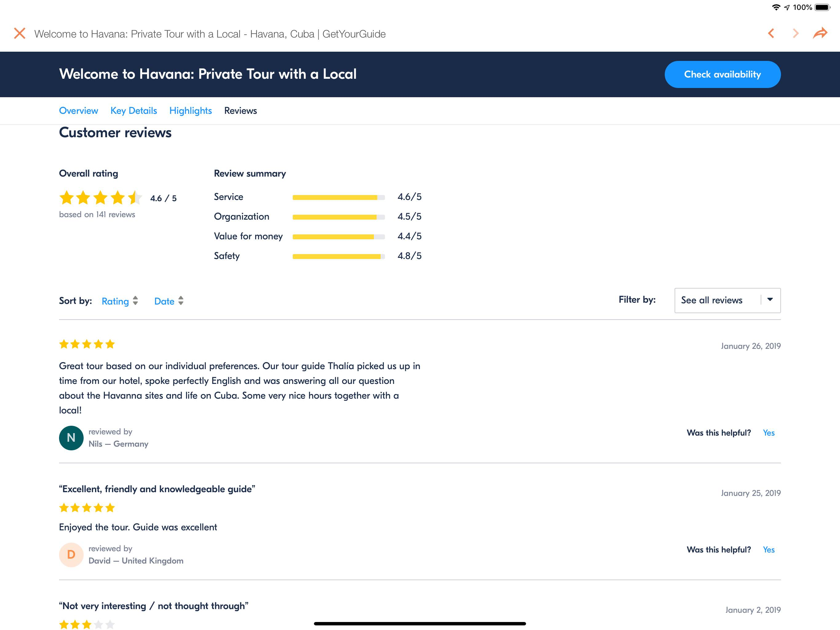Jump to the Highlights tab
This screenshot has height=630, width=840.
[x=190, y=110]
